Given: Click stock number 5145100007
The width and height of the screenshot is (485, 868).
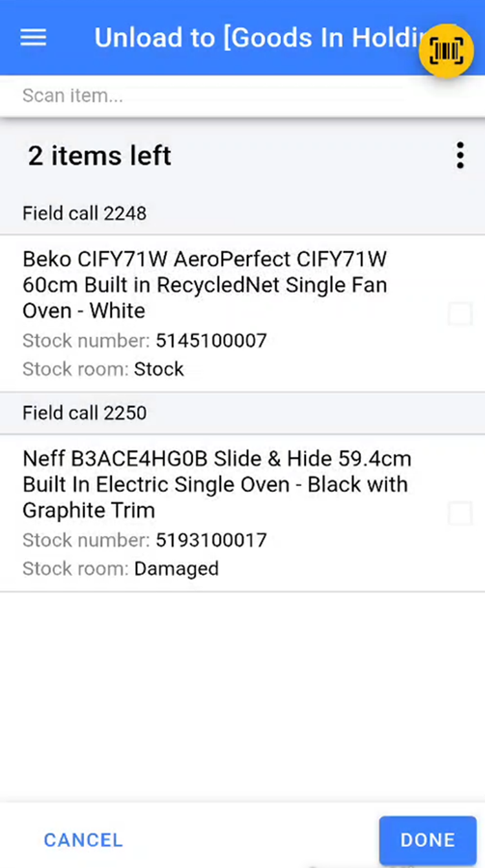Looking at the screenshot, I should coord(211,340).
